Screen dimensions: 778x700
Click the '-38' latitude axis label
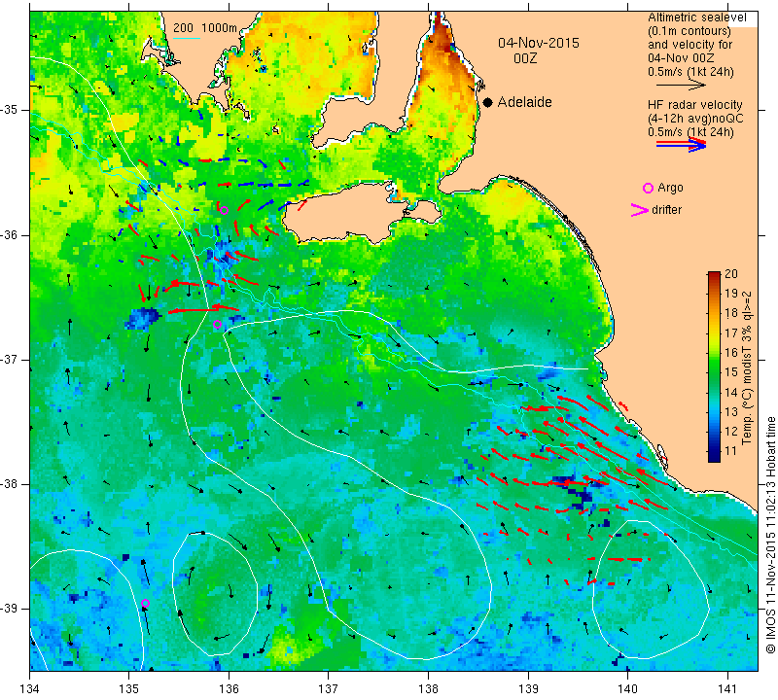10,484
